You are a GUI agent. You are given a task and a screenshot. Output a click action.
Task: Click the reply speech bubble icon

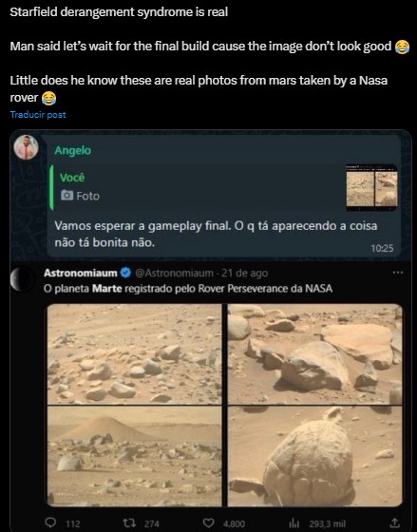[50, 522]
